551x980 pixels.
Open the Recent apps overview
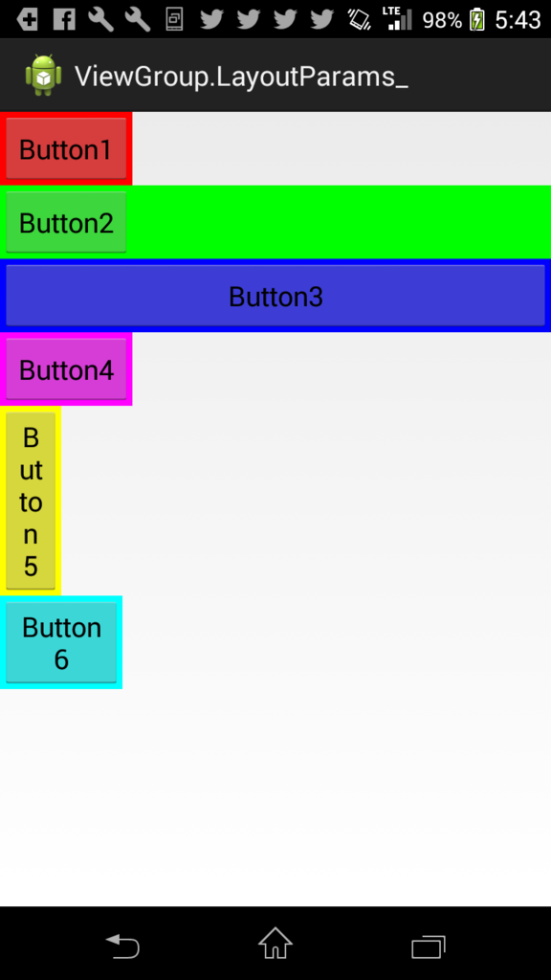(429, 947)
